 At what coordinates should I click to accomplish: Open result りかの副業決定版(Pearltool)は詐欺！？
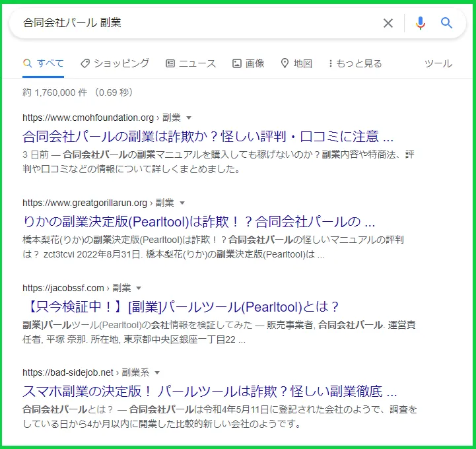pos(199,222)
